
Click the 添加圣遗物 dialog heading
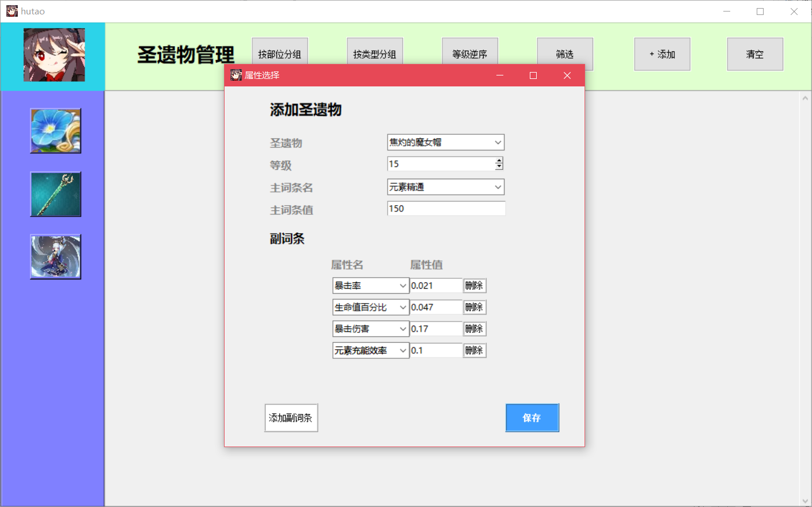point(306,109)
